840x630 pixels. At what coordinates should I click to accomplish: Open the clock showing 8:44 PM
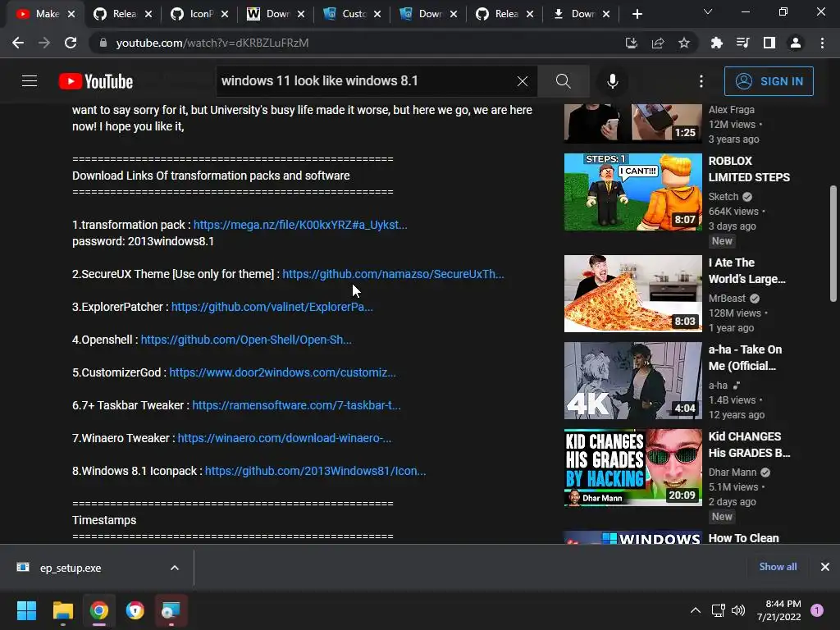(779, 610)
